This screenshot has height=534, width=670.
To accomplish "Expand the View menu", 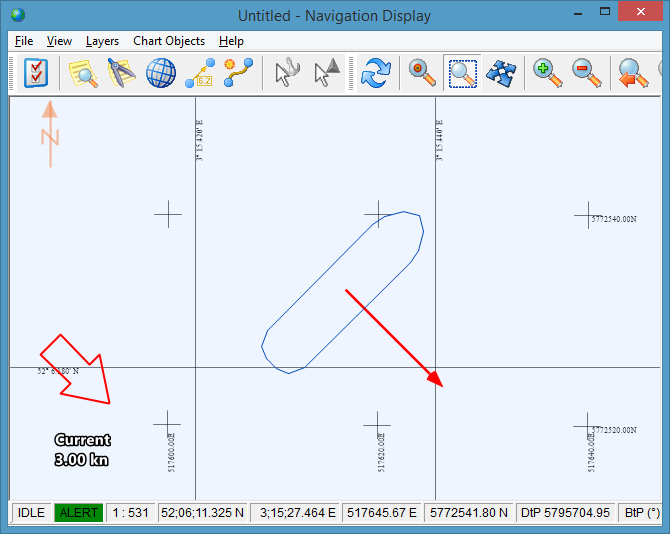I will click(59, 41).
